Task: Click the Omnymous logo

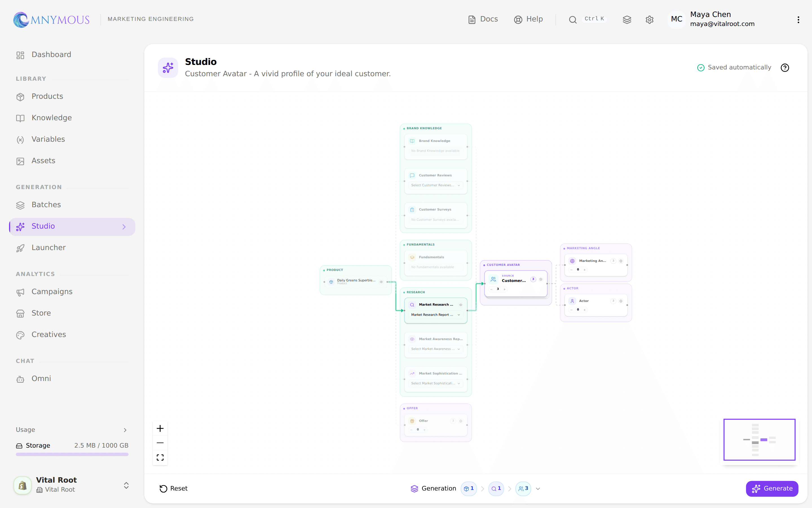Action: pyautogui.click(x=51, y=19)
